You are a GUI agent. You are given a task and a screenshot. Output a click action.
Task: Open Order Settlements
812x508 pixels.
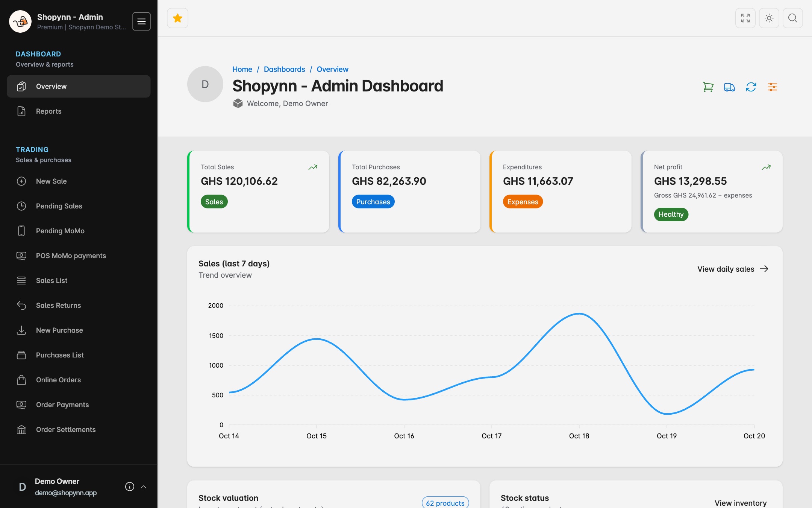[79, 429]
